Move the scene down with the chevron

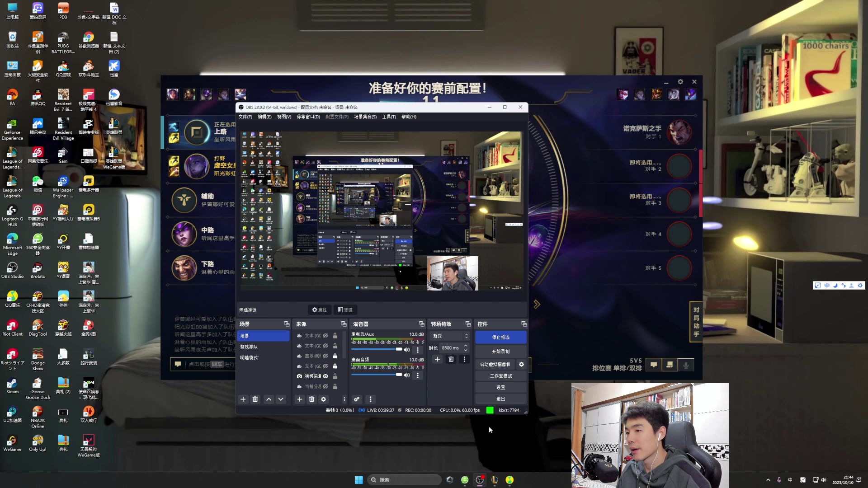pyautogui.click(x=281, y=399)
